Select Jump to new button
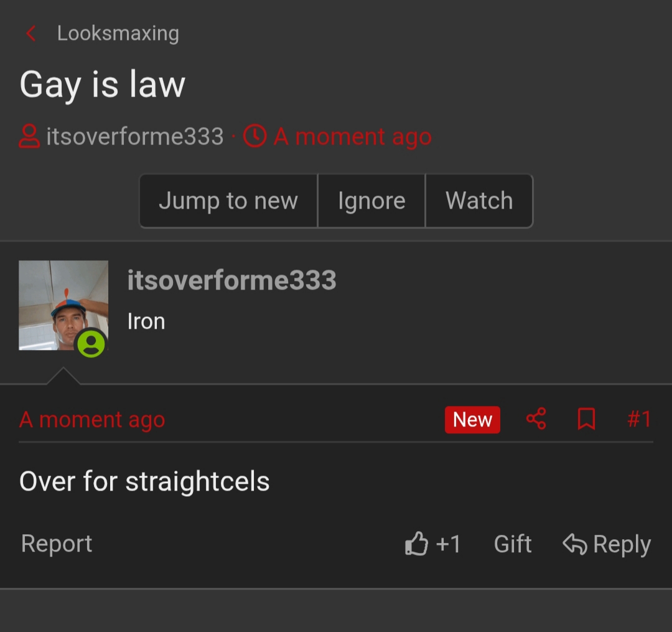672x632 pixels. (228, 200)
